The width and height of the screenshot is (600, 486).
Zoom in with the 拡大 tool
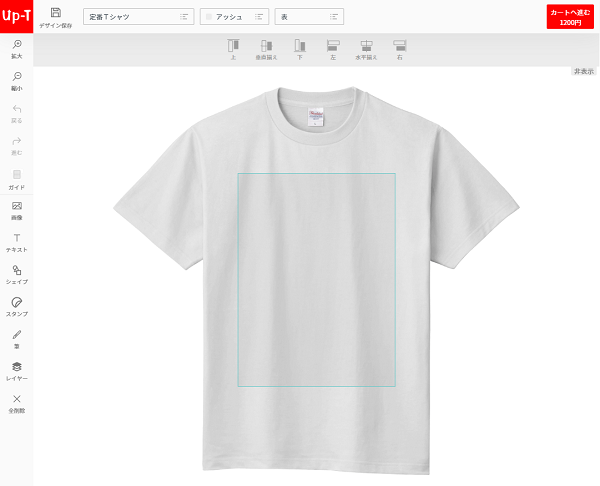16,49
